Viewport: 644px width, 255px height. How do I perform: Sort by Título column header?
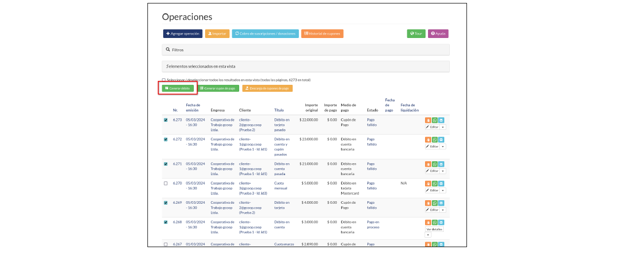(x=279, y=110)
